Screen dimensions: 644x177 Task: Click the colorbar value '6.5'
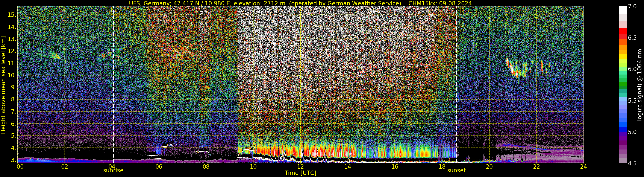tap(632, 38)
